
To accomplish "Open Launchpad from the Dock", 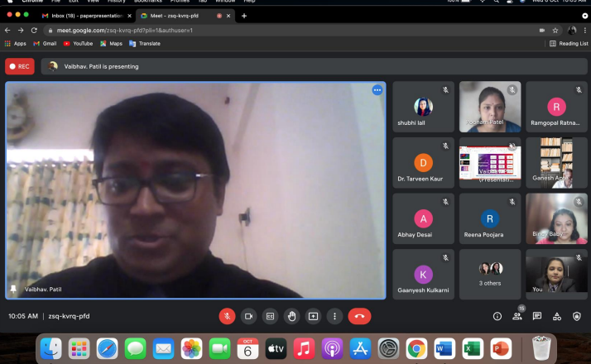I will (x=79, y=348).
